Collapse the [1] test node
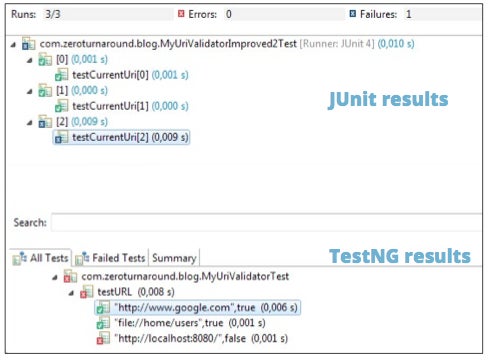The height and width of the screenshot is (360, 490). click(30, 91)
